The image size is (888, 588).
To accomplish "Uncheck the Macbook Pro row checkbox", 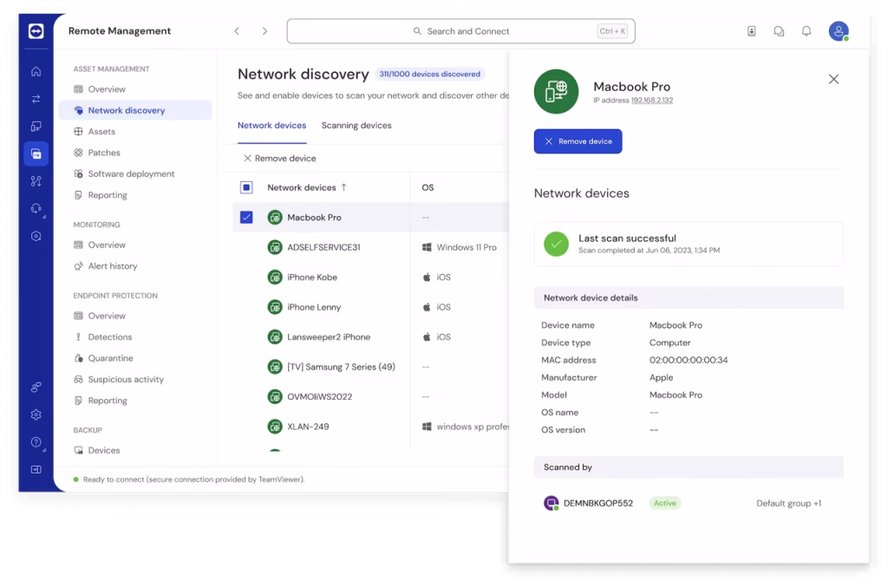I will [246, 217].
